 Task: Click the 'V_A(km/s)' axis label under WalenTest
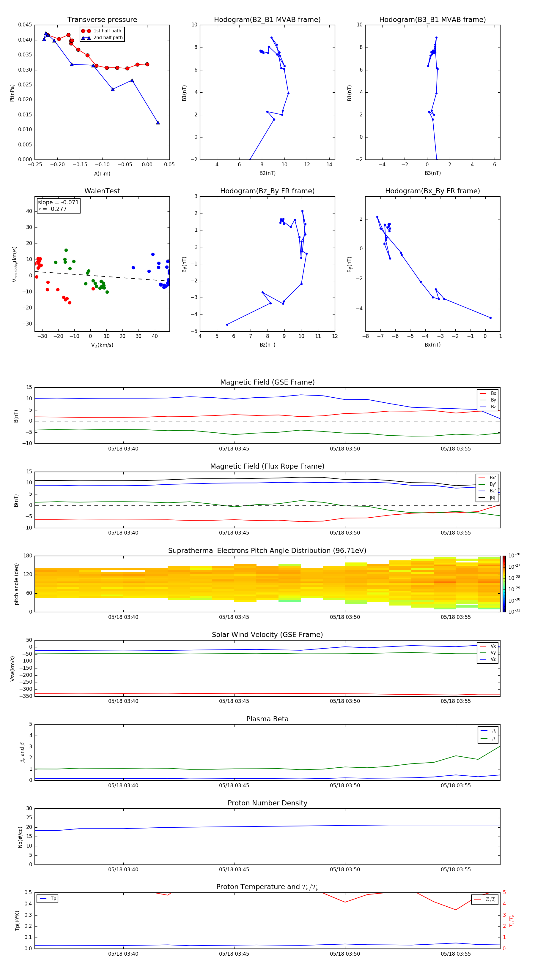pyautogui.click(x=102, y=345)
